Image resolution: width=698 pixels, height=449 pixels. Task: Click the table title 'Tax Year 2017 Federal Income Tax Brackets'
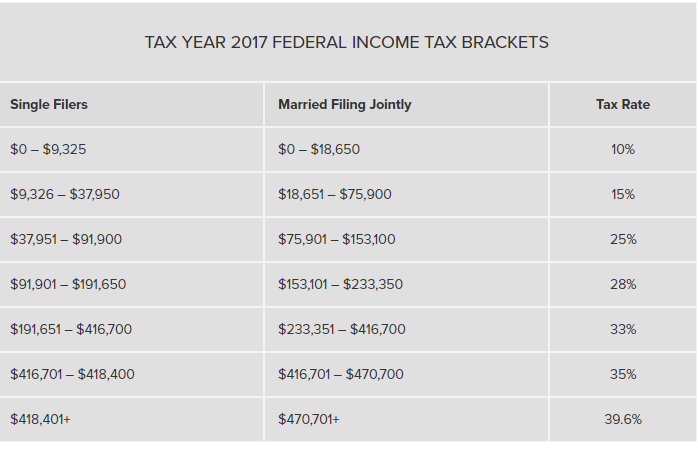tap(346, 43)
